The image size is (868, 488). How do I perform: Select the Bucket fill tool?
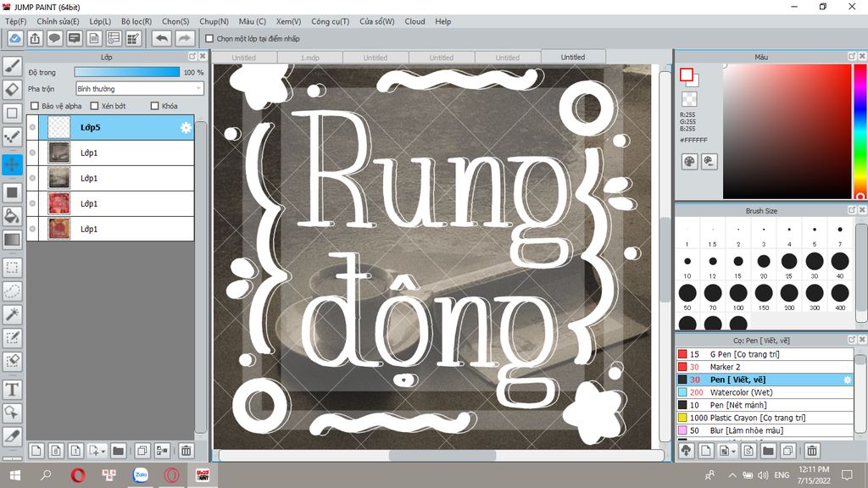[x=12, y=216]
